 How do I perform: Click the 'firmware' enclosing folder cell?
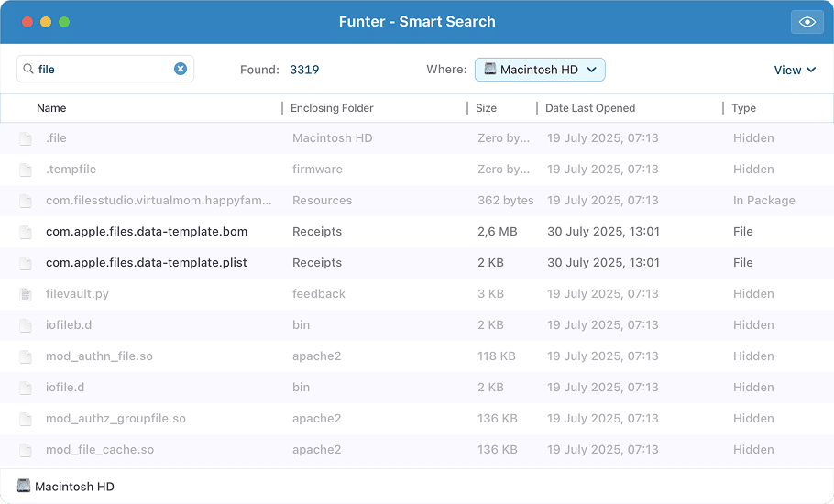[317, 169]
